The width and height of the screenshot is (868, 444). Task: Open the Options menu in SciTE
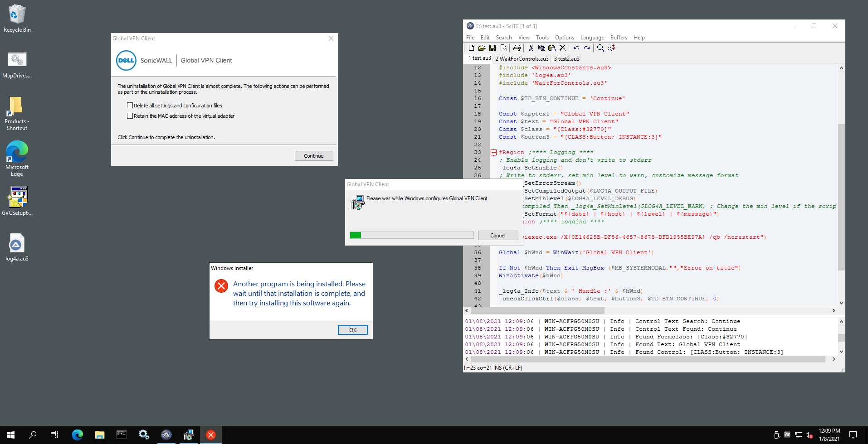[x=565, y=38]
